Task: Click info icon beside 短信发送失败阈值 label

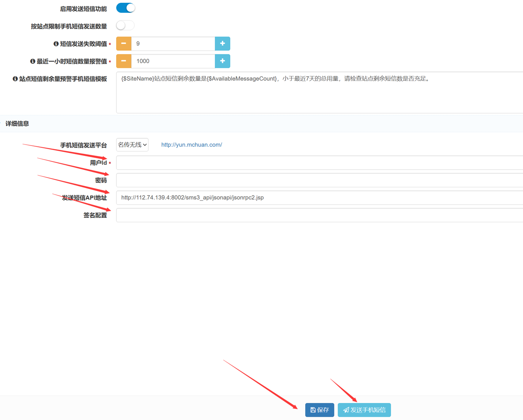Action: [56, 44]
